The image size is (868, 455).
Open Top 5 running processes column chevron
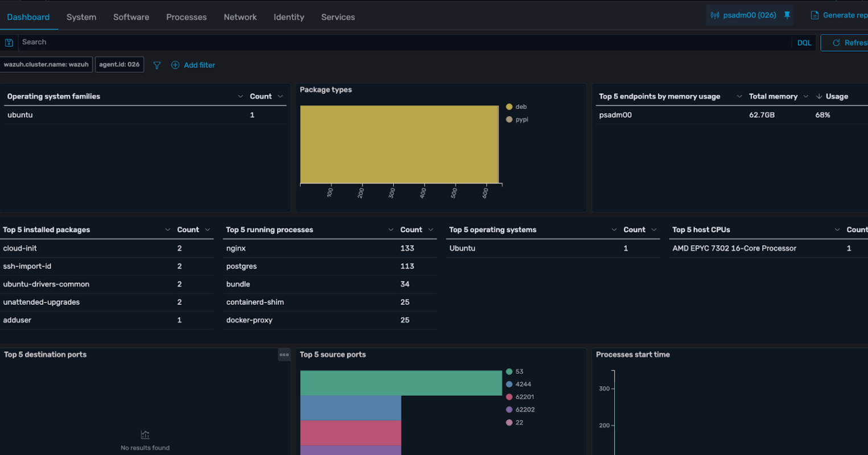pos(390,230)
